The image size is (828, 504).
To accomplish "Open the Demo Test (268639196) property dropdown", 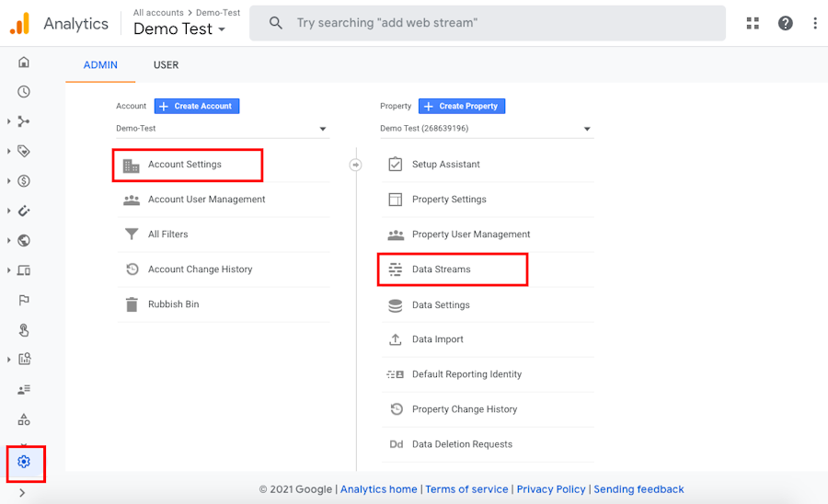I will click(x=487, y=128).
